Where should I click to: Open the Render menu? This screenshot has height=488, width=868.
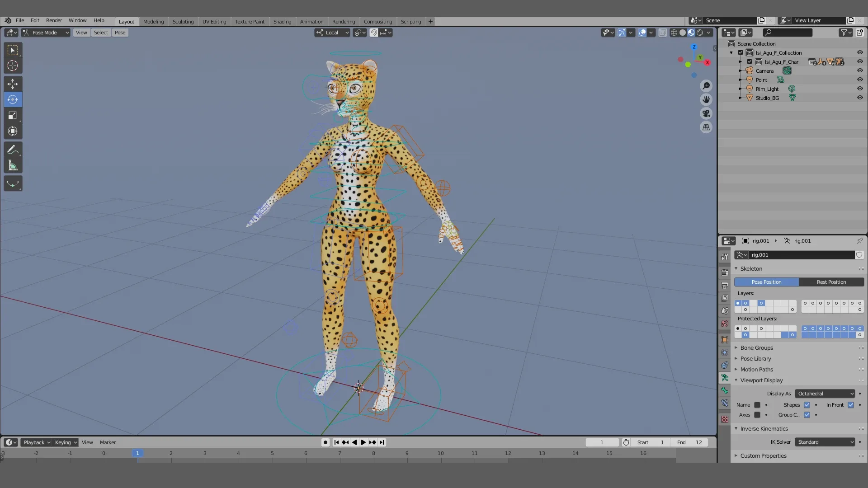(54, 20)
